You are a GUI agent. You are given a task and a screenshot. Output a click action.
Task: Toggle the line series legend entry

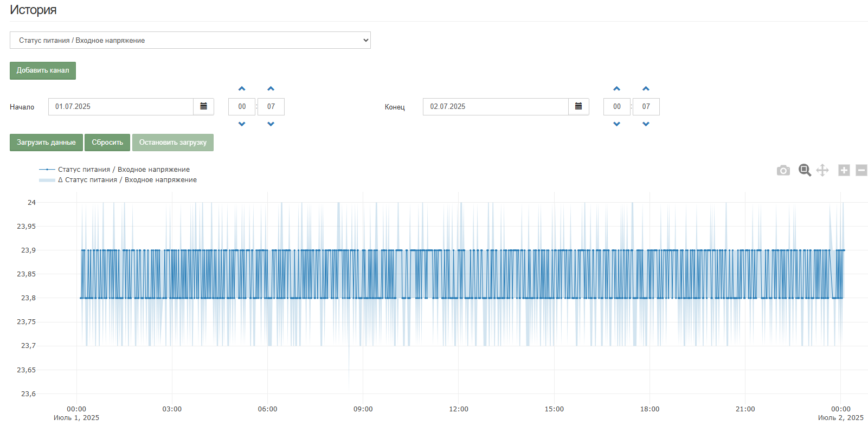point(114,170)
